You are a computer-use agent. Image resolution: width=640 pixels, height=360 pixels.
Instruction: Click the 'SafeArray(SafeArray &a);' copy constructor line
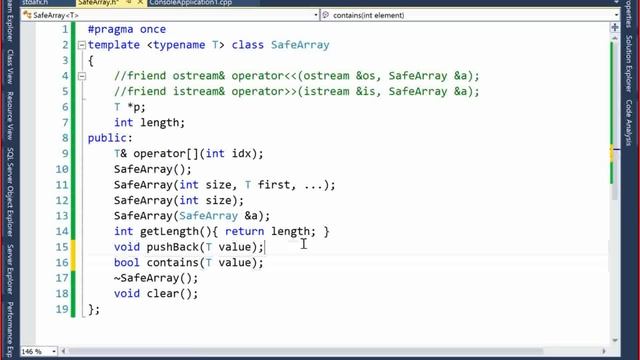tap(192, 216)
